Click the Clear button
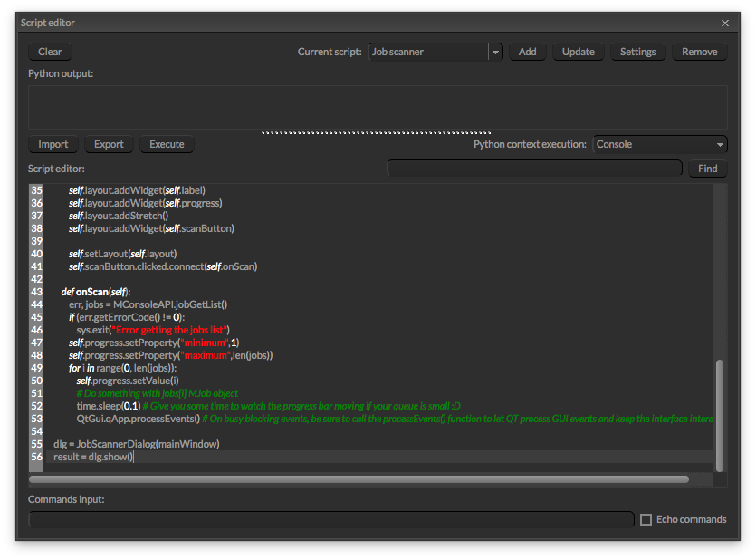This screenshot has width=756, height=560. click(50, 52)
